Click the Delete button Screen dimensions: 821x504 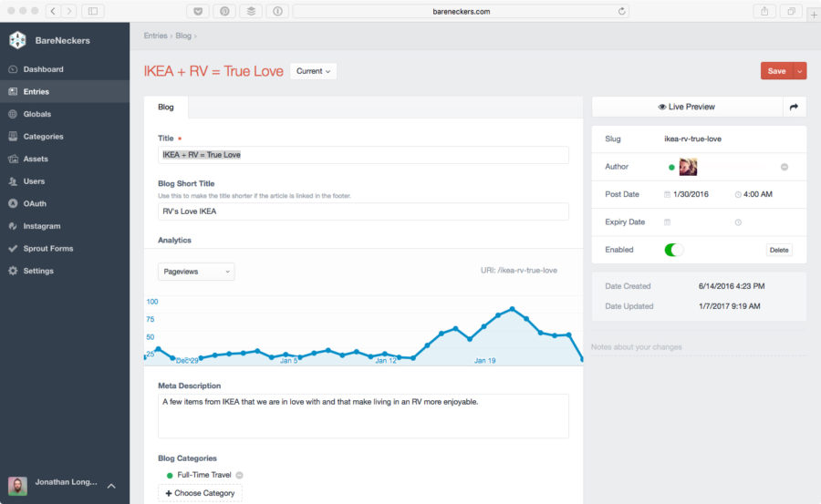coord(779,250)
